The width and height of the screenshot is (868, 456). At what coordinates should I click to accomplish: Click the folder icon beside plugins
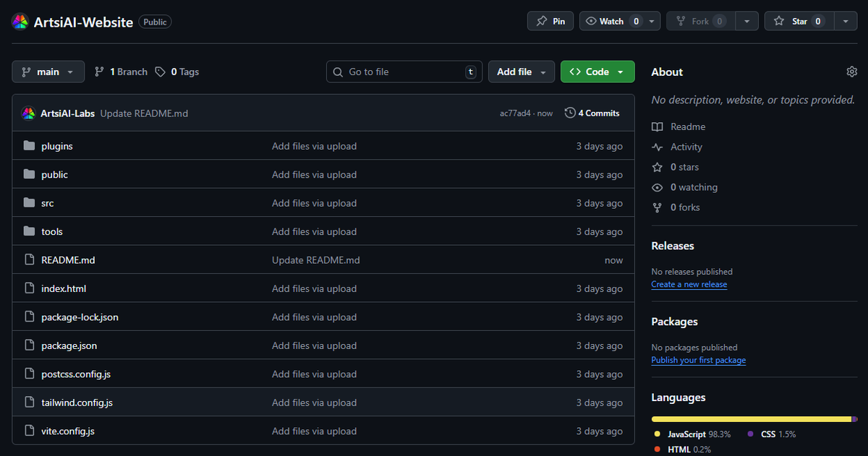29,146
